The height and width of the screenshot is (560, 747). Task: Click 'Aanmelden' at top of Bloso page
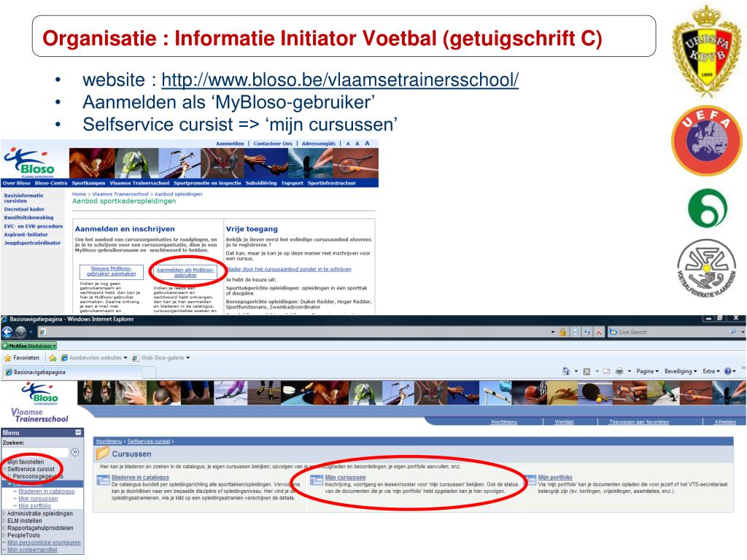[230, 144]
